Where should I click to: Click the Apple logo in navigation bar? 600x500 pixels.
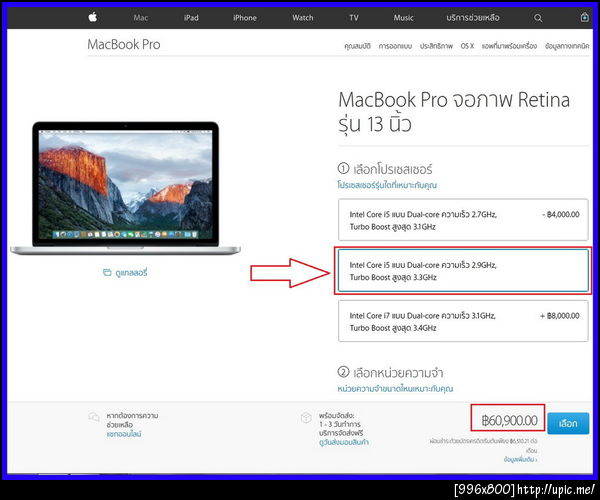[x=93, y=17]
